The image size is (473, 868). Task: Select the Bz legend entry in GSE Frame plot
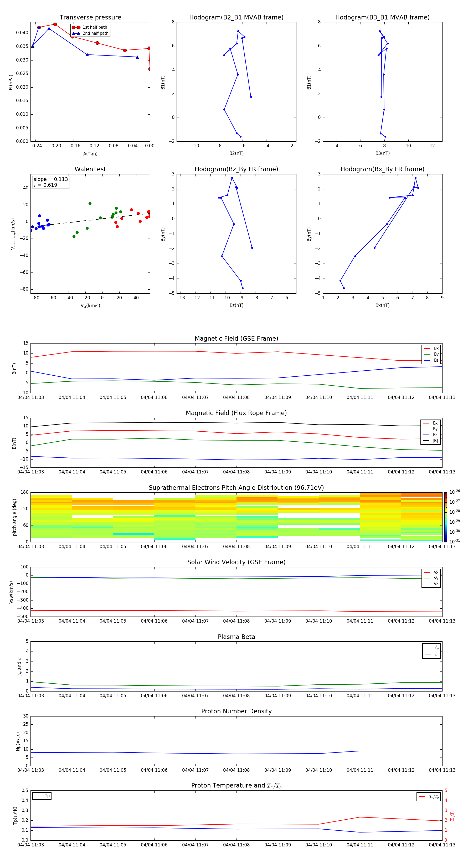(431, 360)
